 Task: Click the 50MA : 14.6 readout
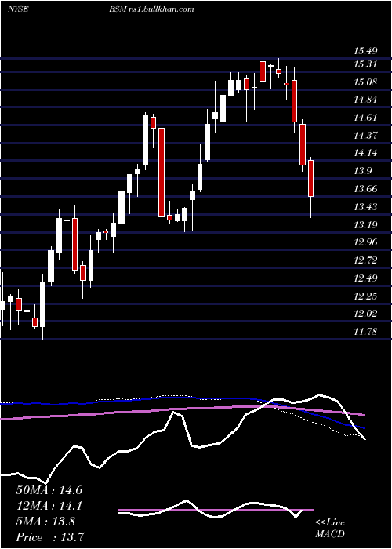click(x=49, y=490)
